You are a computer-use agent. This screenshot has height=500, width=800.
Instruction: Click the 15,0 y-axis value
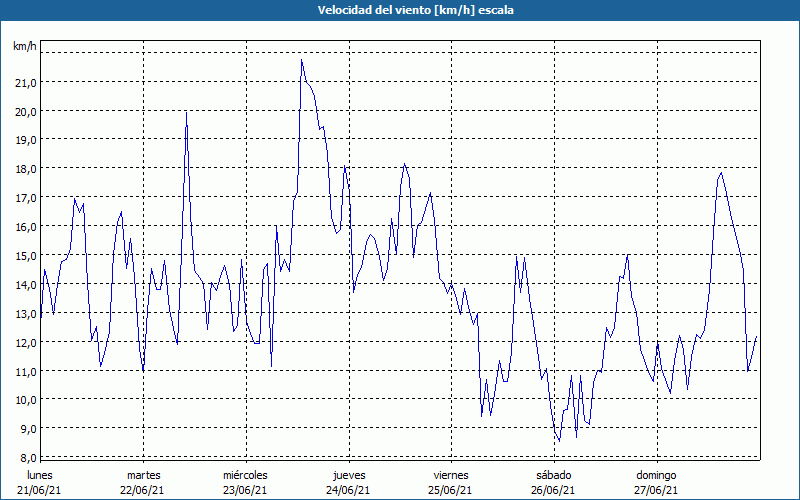coord(26,256)
